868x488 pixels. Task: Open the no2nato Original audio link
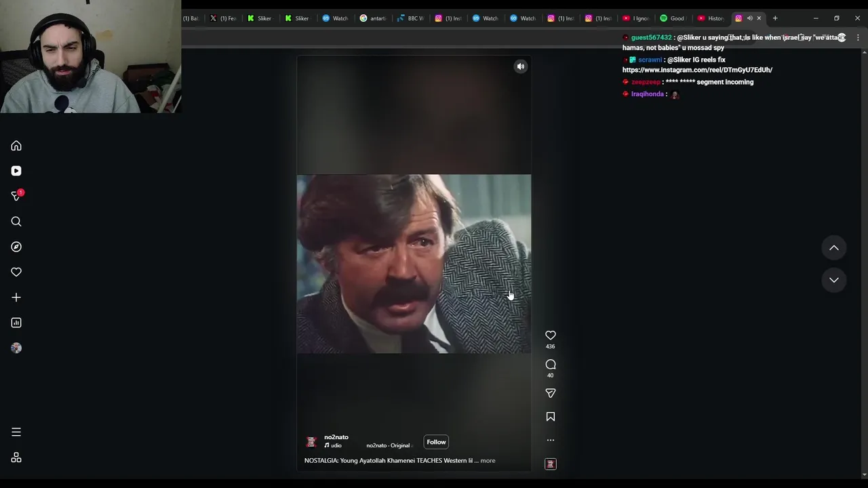pos(389,445)
